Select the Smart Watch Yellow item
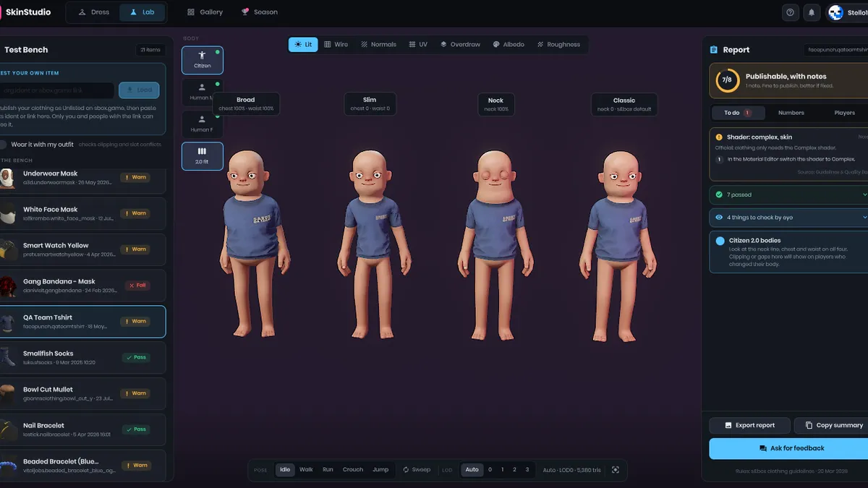 [82, 249]
